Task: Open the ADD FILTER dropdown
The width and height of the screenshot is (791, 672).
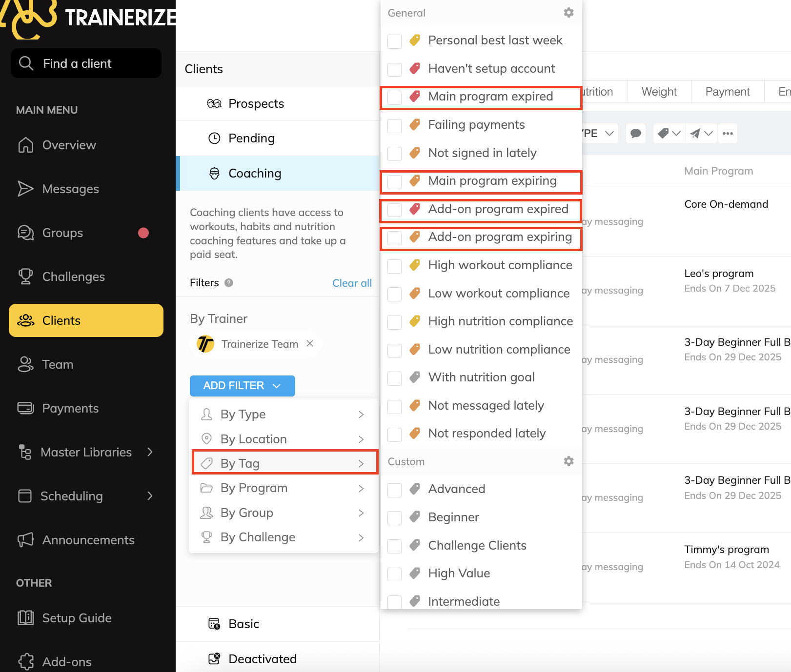Action: coord(242,386)
